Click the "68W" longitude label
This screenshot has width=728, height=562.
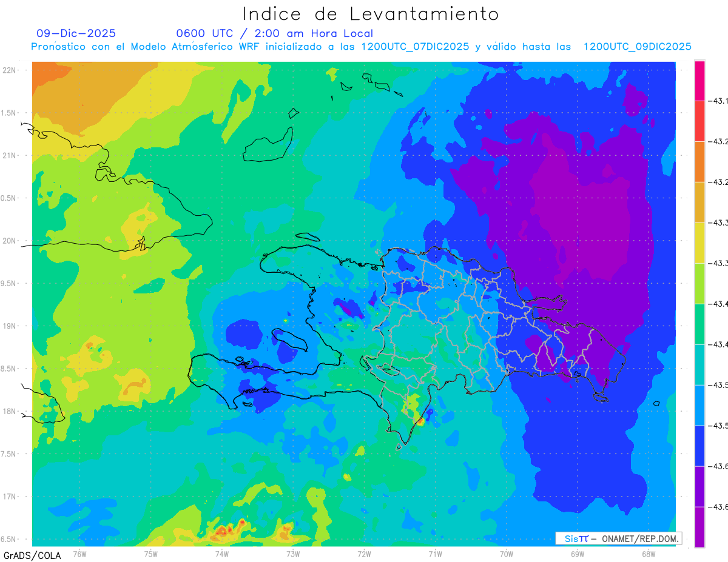(x=649, y=554)
